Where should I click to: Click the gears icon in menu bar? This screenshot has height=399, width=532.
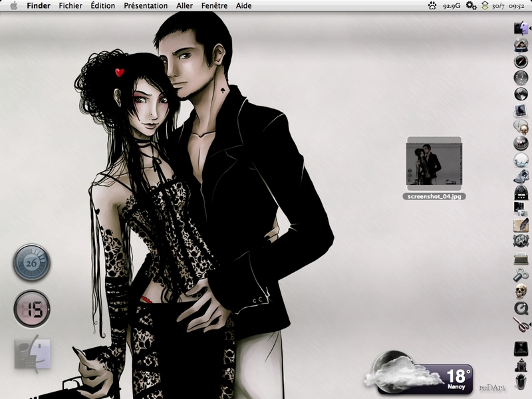coord(471,6)
